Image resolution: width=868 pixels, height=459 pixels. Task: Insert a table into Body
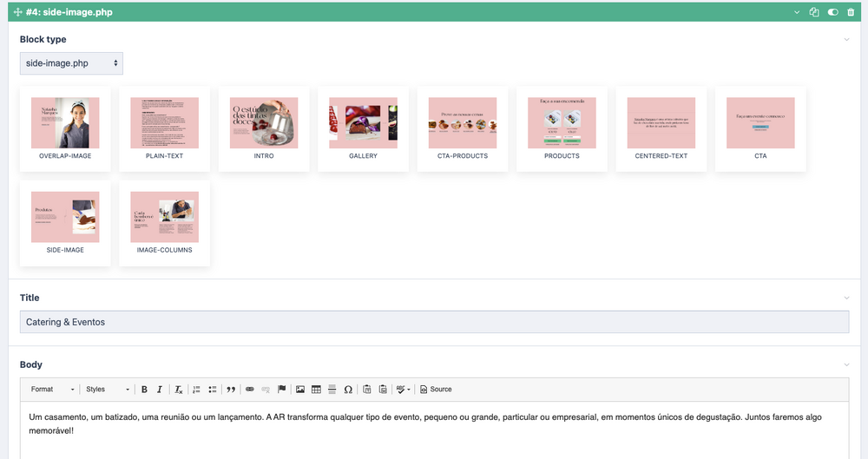(x=316, y=390)
